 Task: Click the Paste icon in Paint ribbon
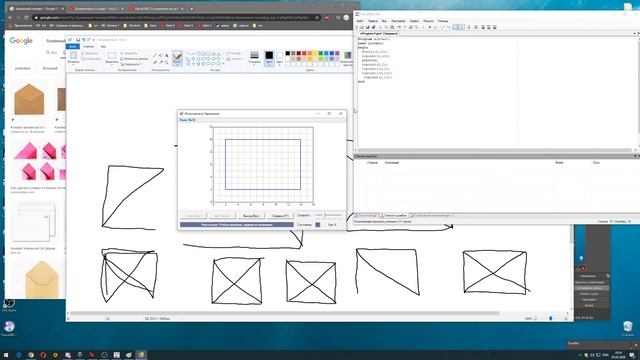tap(73, 55)
